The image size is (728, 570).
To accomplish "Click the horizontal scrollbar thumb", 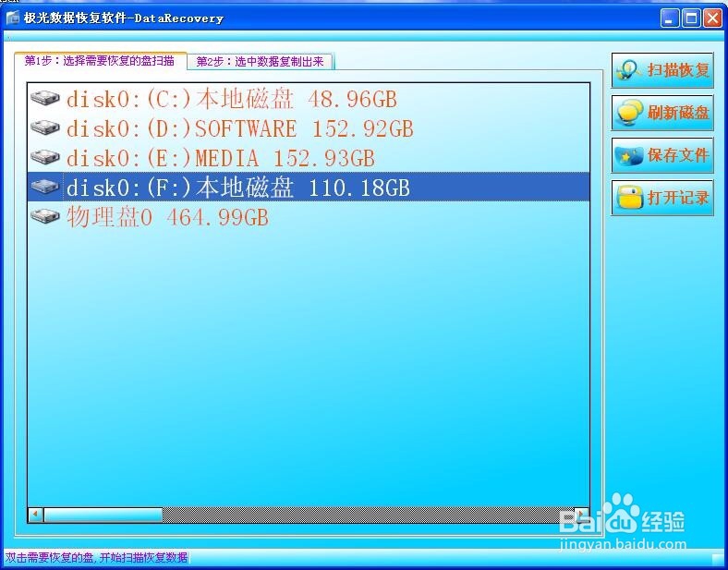I will (x=103, y=515).
